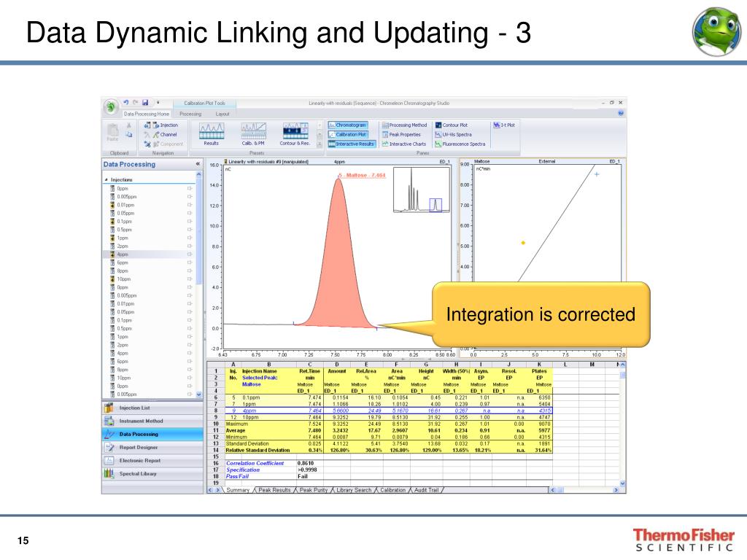Collapse the Injections tree node
This screenshot has height=560, width=747.
pos(107,179)
